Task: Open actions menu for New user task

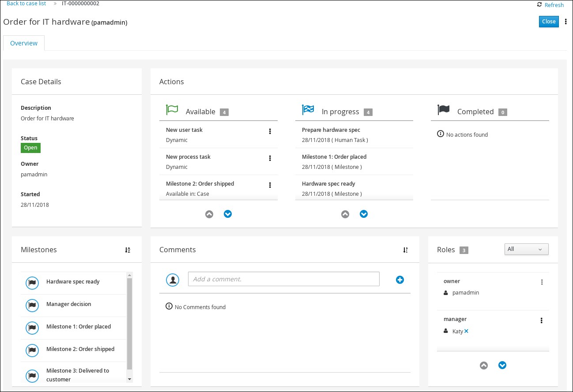Action: 270,131
